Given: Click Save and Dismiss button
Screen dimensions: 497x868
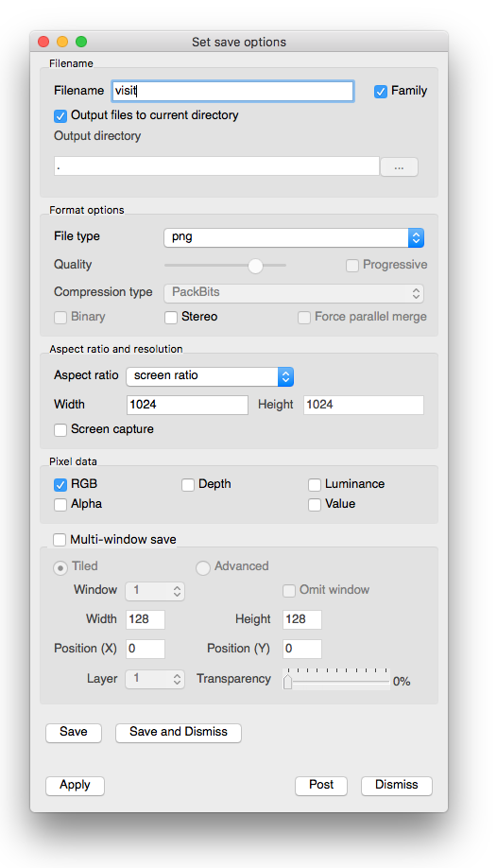Looking at the screenshot, I should coord(179,733).
